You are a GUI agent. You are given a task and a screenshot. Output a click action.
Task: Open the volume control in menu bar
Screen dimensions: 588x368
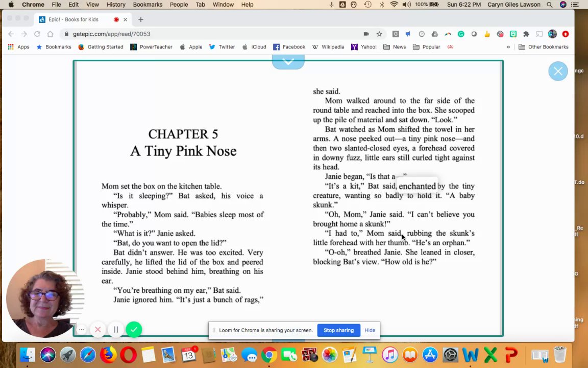[x=406, y=5]
